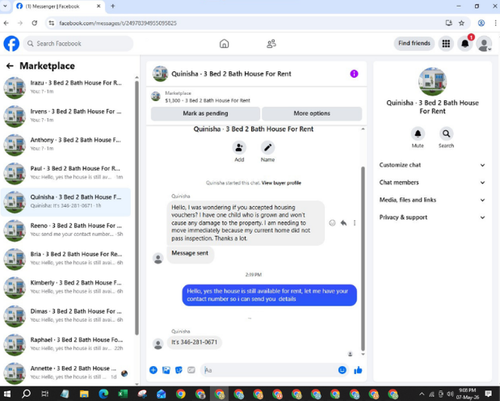Choose a sticker using the sticker icon
500x401 pixels.
(179, 370)
